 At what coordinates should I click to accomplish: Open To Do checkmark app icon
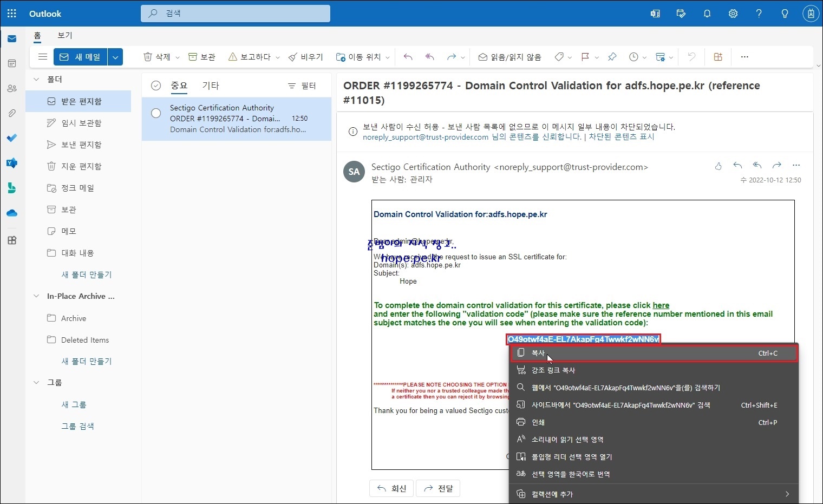tap(12, 138)
